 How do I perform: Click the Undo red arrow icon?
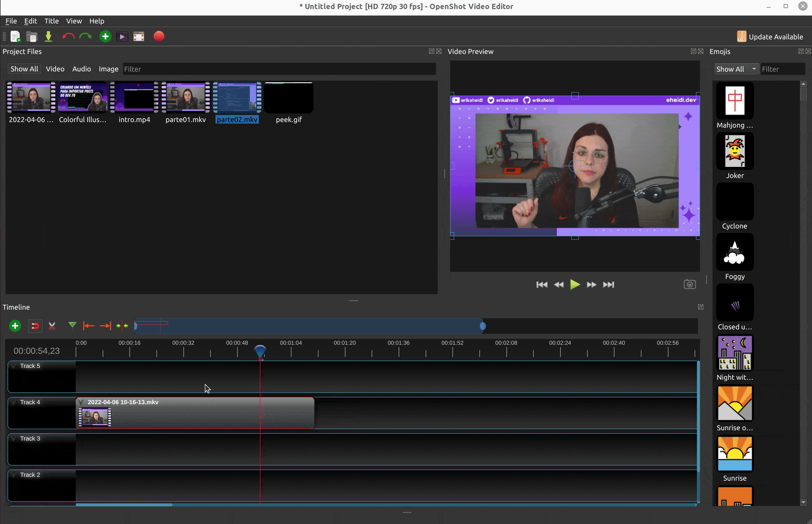coord(68,36)
